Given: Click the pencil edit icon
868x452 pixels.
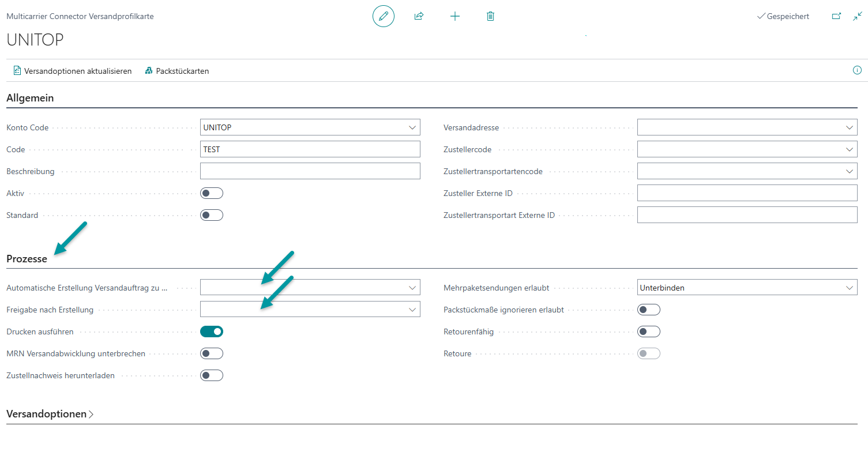Looking at the screenshot, I should tap(384, 16).
